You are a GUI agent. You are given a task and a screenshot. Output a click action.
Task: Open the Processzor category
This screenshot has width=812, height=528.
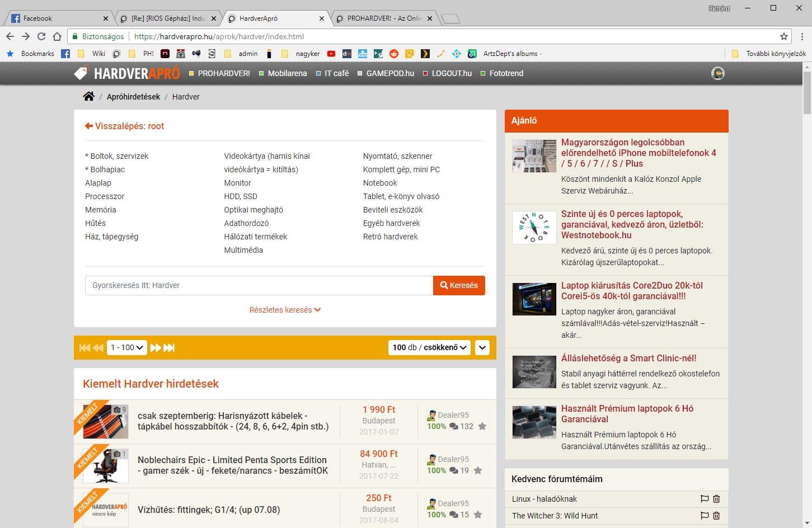(105, 196)
